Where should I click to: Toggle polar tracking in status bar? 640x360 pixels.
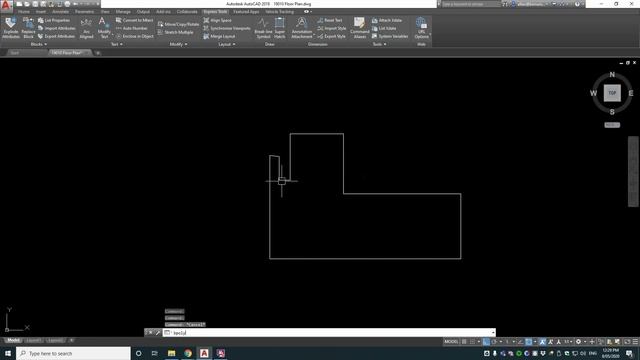pos(494,342)
